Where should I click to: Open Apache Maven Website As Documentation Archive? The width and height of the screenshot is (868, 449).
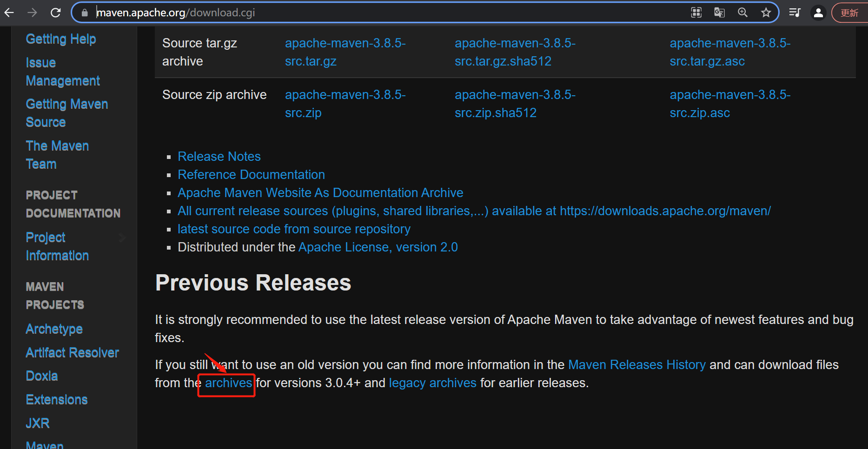pos(320,193)
